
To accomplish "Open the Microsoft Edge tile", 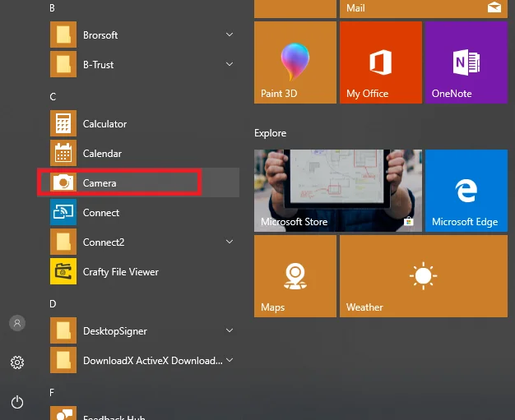I will [466, 191].
